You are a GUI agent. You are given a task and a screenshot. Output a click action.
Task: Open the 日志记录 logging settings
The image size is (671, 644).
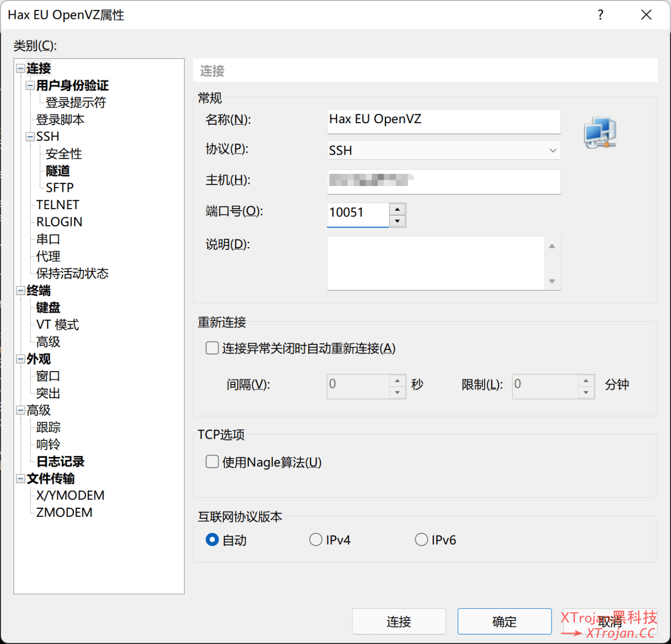tap(59, 461)
